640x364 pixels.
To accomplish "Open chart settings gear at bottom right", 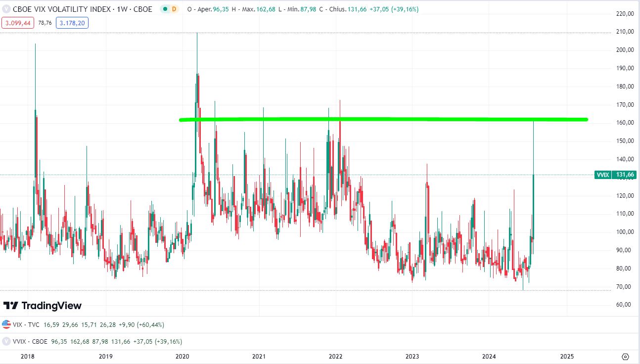I will point(625,357).
